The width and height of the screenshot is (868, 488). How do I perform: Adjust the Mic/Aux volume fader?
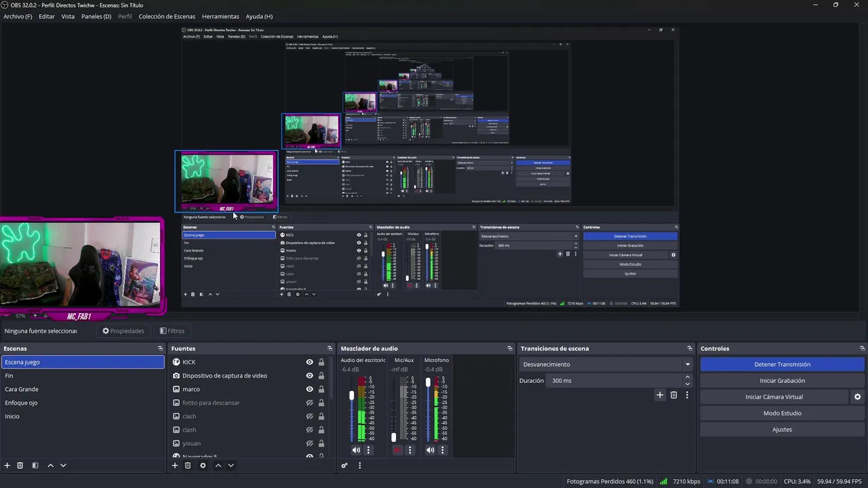point(393,437)
